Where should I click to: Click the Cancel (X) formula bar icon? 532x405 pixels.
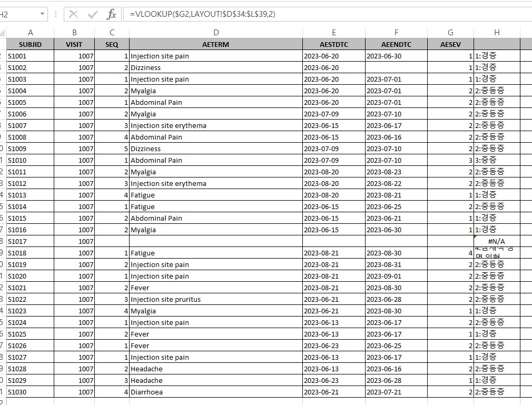(73, 14)
